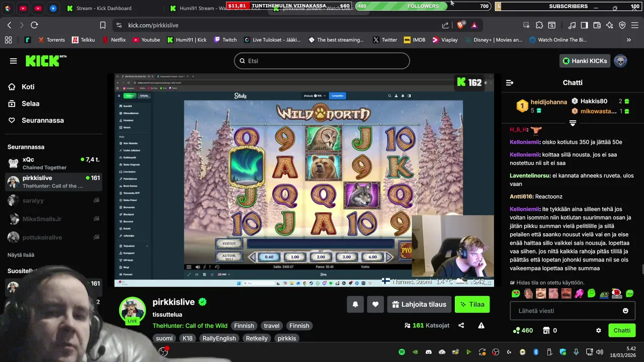This screenshot has width=644, height=362.
Task: Open the user avatar skull icon
Action: pos(620,61)
